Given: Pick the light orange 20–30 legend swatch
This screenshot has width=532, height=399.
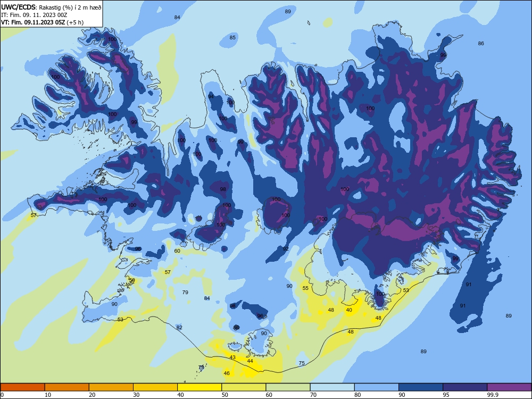Looking at the screenshot, I should 111,387.
